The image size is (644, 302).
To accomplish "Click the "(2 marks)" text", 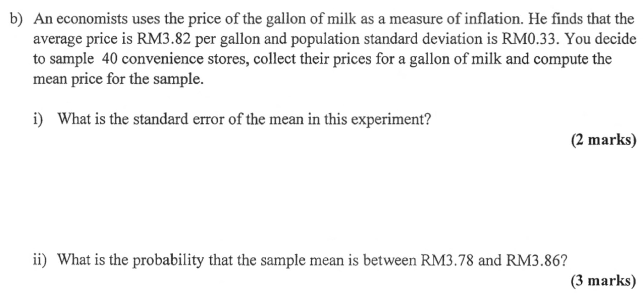I will pyautogui.click(x=603, y=140).
